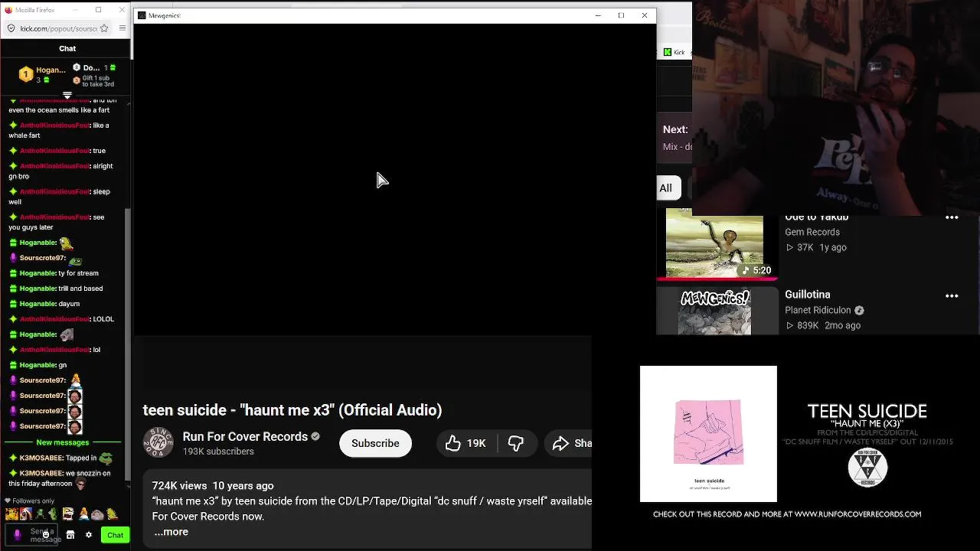Screen dimensions: 980x551
Task: Click the Mewgenics black game area
Action: pyautogui.click(x=394, y=180)
